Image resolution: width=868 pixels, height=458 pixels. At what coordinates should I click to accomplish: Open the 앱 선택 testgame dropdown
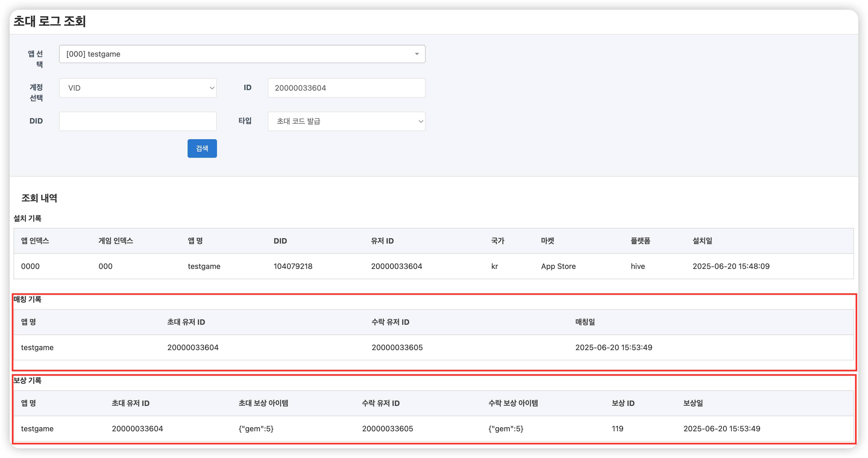pyautogui.click(x=236, y=54)
